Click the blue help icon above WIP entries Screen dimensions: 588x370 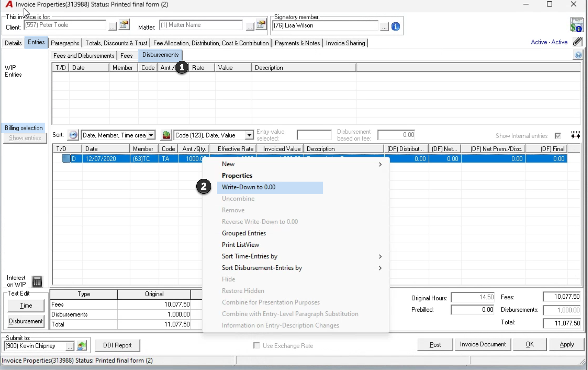578,55
